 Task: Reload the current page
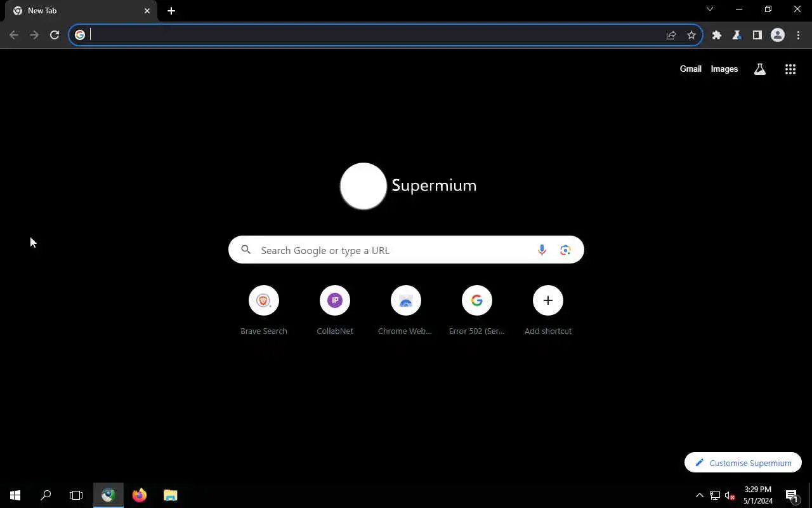[x=55, y=35]
